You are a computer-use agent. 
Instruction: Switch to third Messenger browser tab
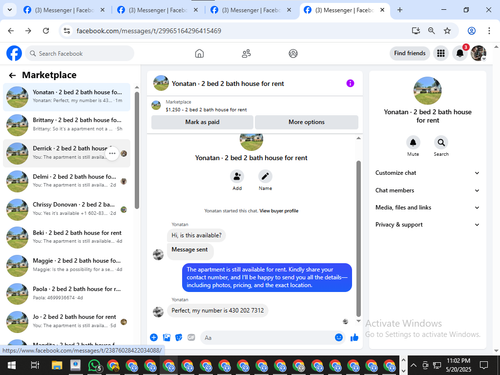251,10
